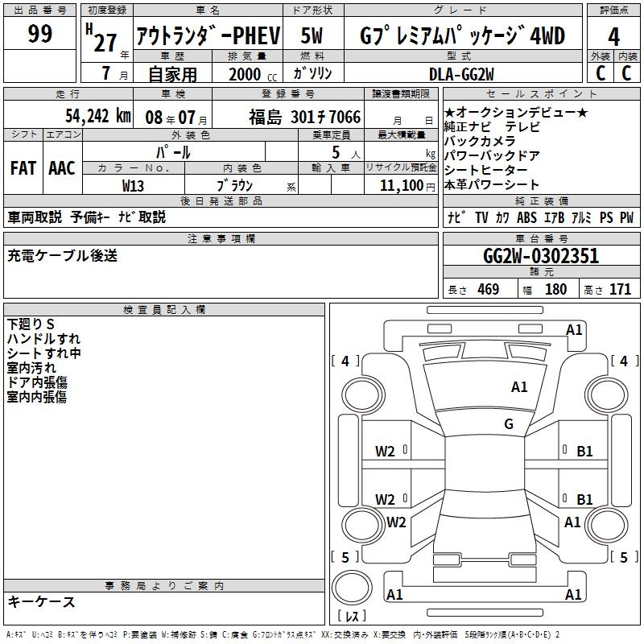Screen dimensions: 644x644
Task: Select the equipment row starting with ナビ TV
Action: [540, 217]
